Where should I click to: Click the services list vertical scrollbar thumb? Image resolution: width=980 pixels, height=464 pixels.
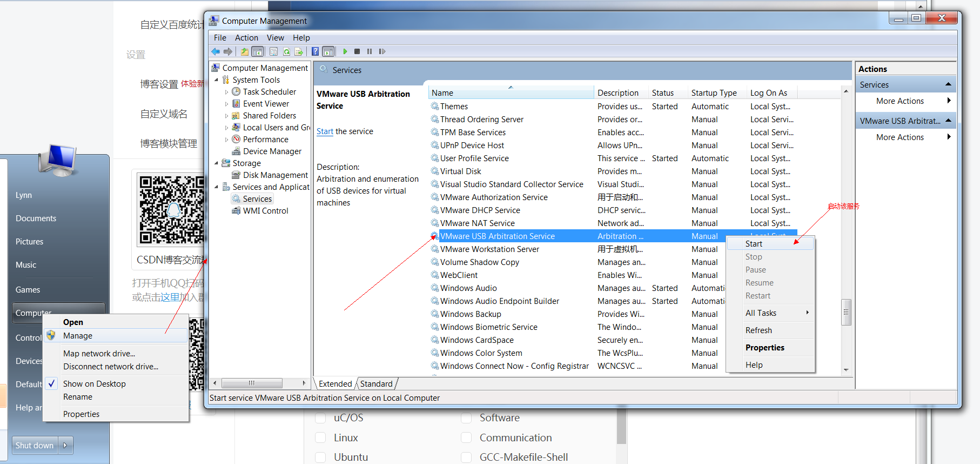(846, 312)
